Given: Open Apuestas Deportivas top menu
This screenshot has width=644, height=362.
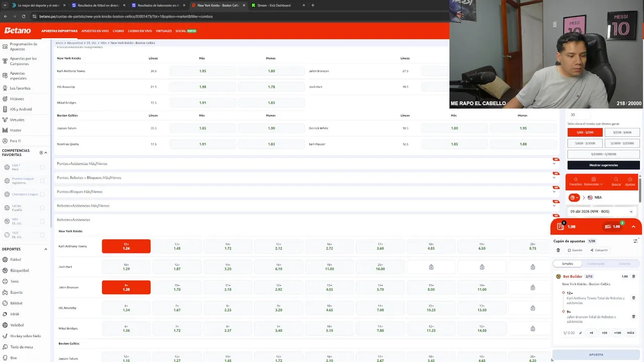Looking at the screenshot, I should 59,31.
